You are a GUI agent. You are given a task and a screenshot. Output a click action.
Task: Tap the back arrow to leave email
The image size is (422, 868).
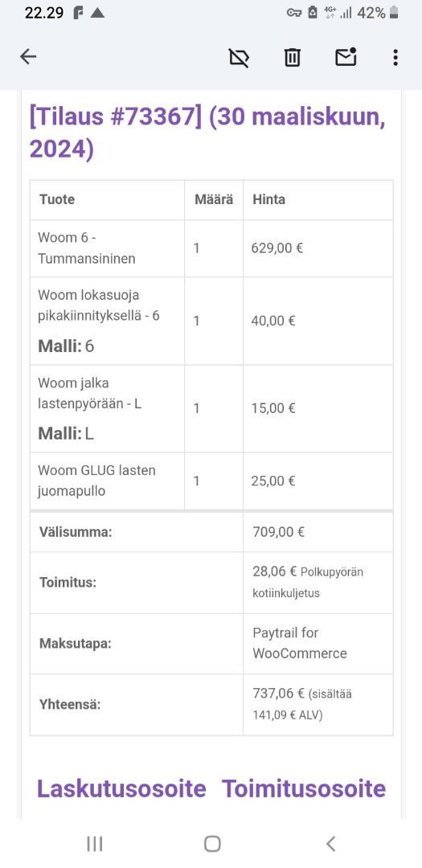pyautogui.click(x=27, y=56)
